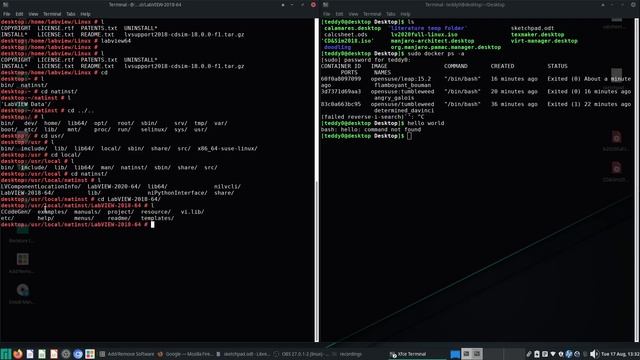Click 'sketchpad.odt' in right terminal listing
This screenshot has height=360, width=640.
point(532,29)
